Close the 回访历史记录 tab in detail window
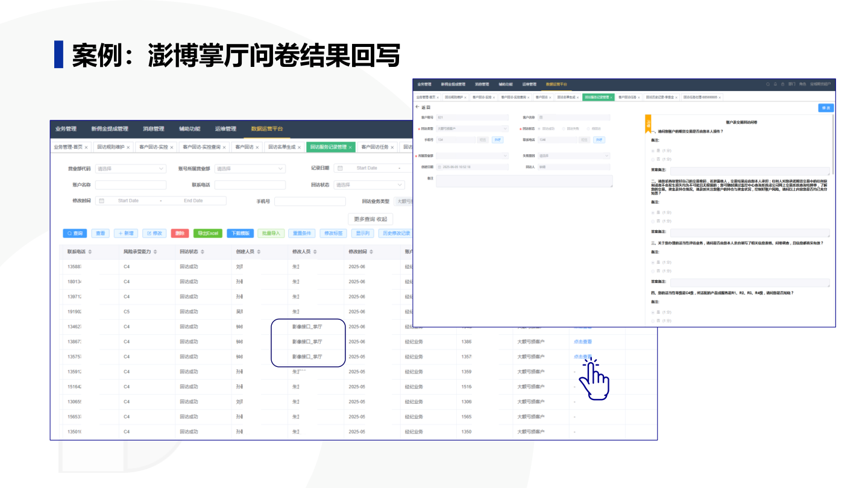Viewport: 868px width, 488px height. 676,97
